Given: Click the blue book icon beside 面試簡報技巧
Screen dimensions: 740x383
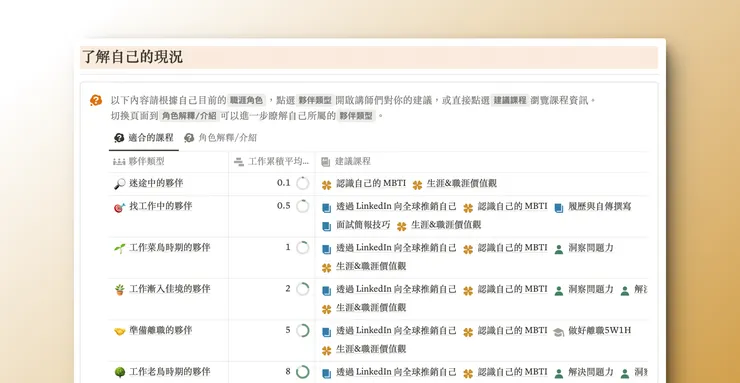Looking at the screenshot, I should [327, 226].
